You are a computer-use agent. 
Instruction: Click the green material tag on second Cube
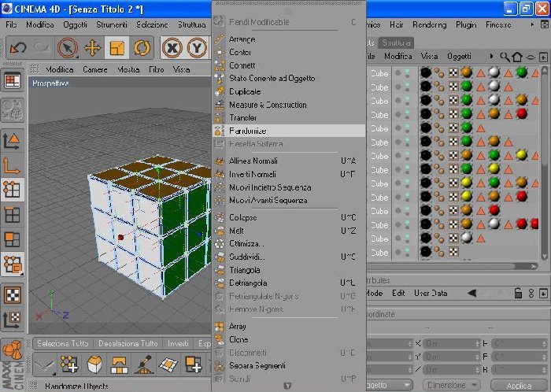tap(466, 86)
